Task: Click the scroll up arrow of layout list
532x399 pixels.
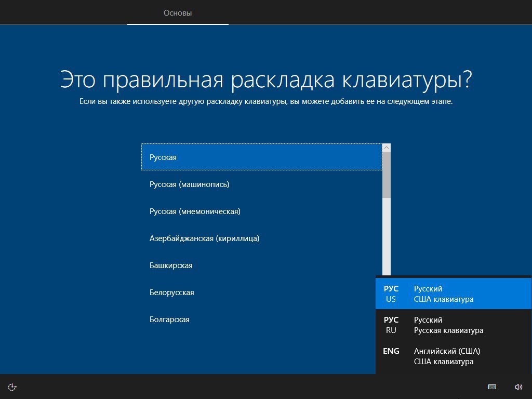Action: [x=386, y=148]
